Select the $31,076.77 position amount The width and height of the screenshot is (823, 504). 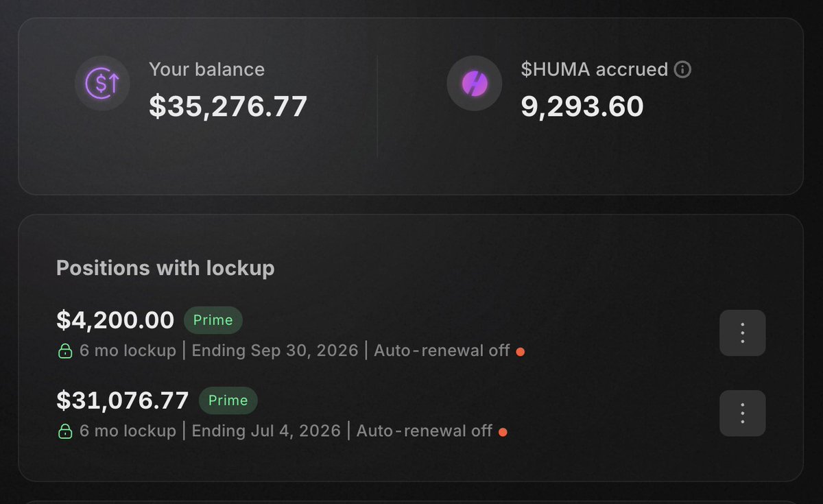(123, 400)
